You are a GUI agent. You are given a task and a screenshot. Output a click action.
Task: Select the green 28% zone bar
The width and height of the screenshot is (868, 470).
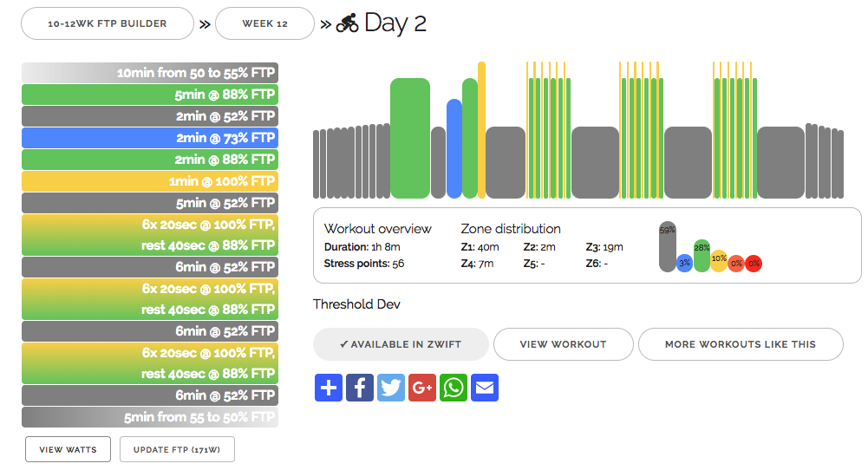702,256
